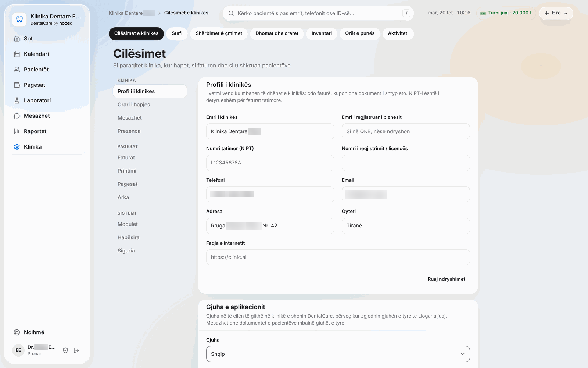Click Ruaj ndryshimet button
This screenshot has width=588, height=368.
click(447, 279)
